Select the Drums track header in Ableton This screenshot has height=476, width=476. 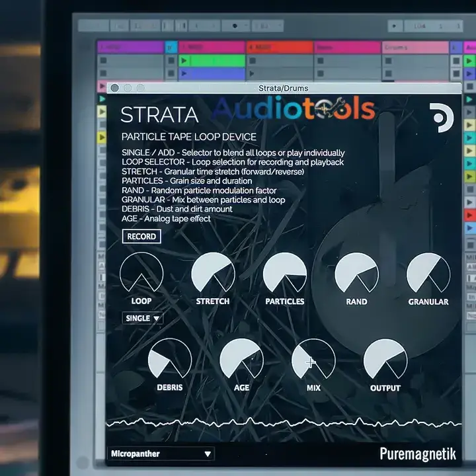[x=415, y=48]
